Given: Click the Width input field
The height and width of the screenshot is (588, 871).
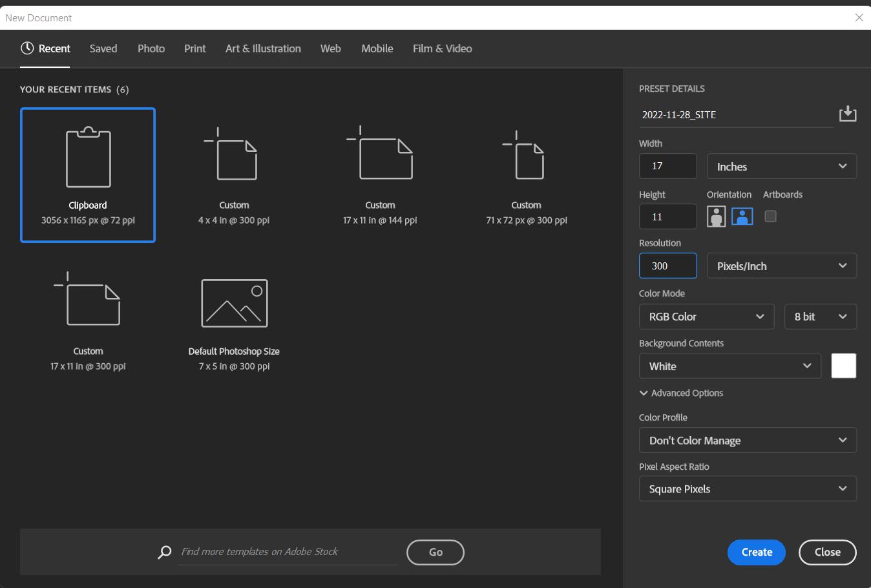Looking at the screenshot, I should [x=668, y=166].
